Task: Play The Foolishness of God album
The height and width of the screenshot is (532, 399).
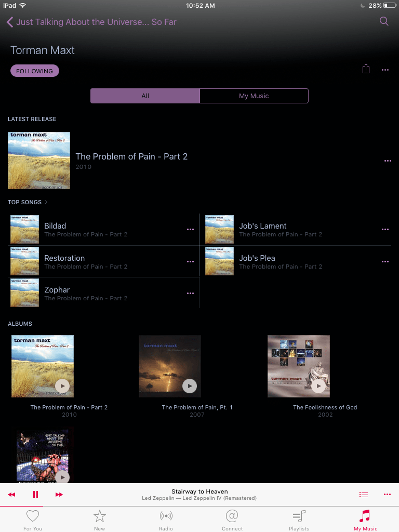Action: coord(318,386)
